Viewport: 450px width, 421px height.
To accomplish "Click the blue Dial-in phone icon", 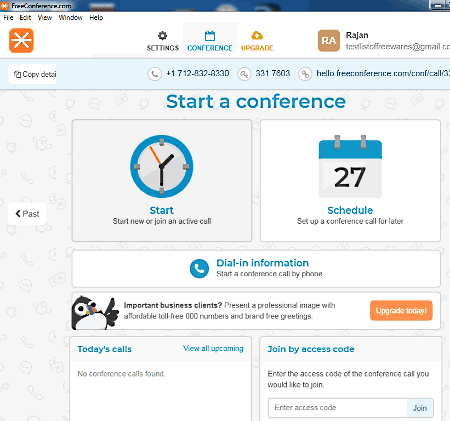I will point(199,268).
